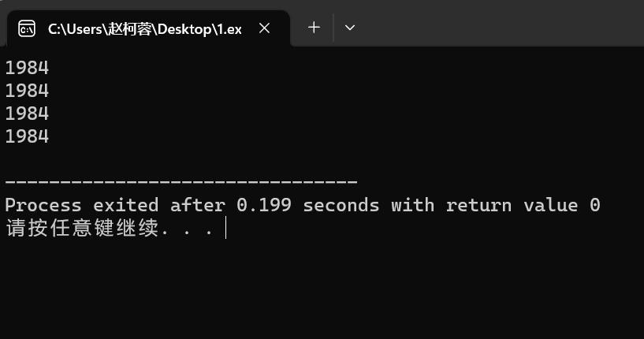644x339 pixels.
Task: Click the second 1984 output line
Action: coord(27,91)
